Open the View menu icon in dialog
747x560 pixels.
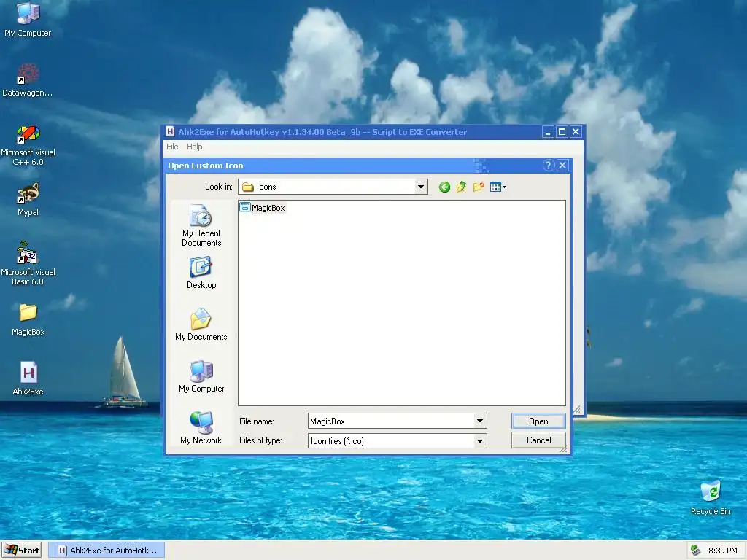498,187
